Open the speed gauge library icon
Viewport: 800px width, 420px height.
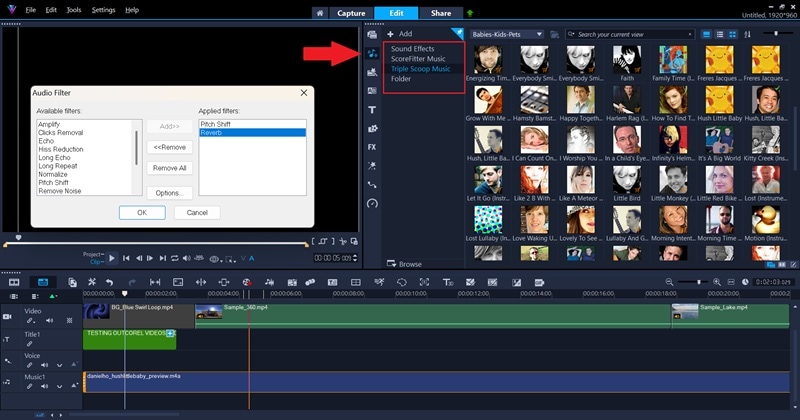372,203
